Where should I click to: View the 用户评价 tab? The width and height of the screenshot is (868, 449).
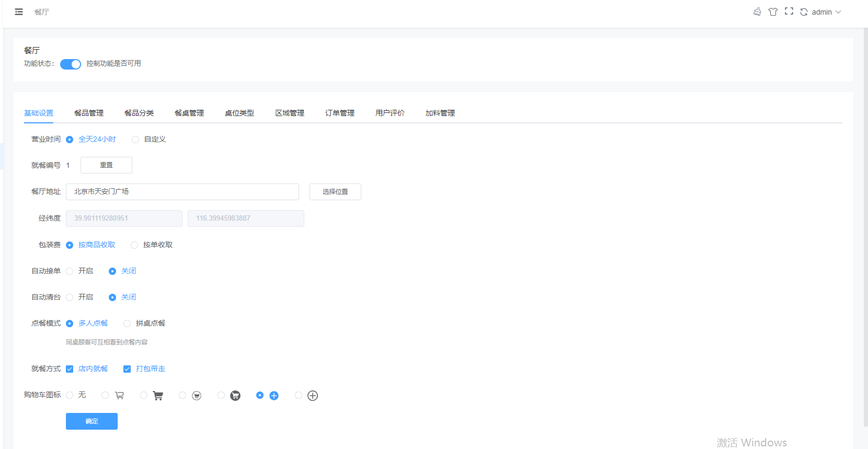click(390, 113)
